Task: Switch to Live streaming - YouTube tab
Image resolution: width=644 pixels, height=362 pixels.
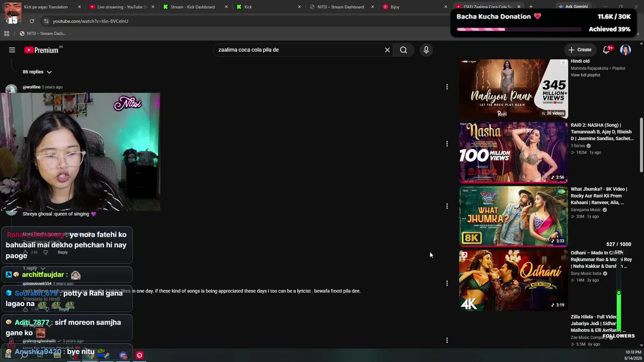Action: [x=122, y=7]
